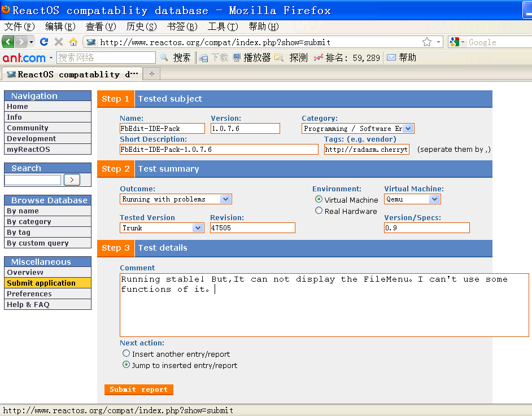Open the 查看(V) menu

tap(101, 27)
